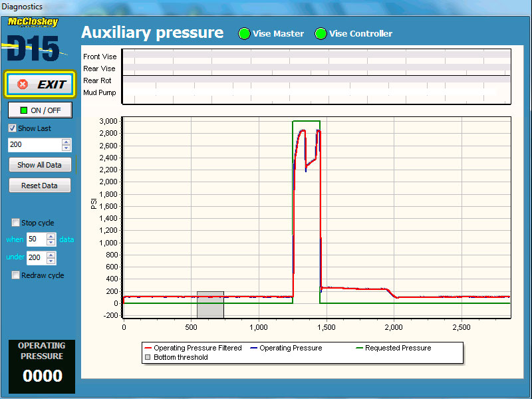This screenshot has width=532, height=399.
Task: Click the red X icon on EXIT button
Action: pos(23,84)
